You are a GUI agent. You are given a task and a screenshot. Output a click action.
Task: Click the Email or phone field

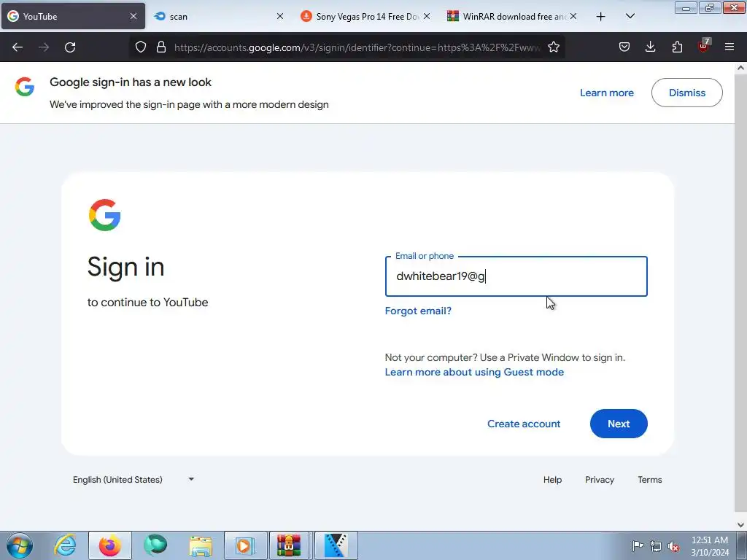[516, 276]
